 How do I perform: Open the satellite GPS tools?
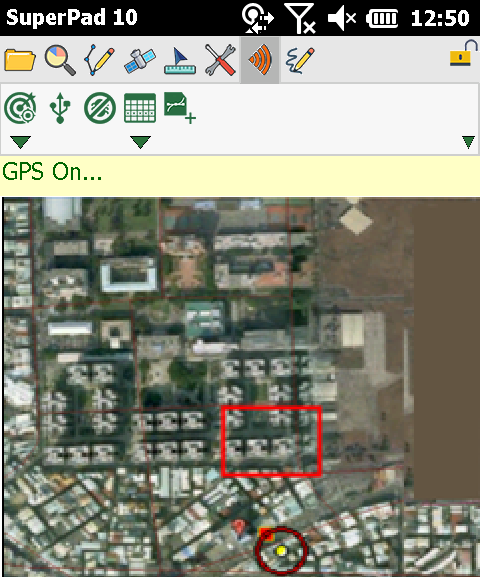pos(140,60)
